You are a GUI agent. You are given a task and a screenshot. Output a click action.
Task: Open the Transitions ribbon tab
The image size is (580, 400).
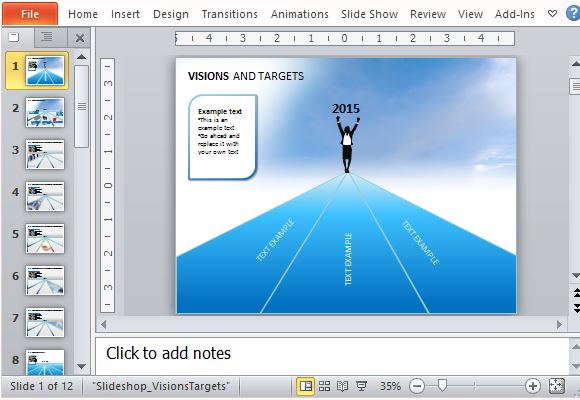tap(230, 14)
